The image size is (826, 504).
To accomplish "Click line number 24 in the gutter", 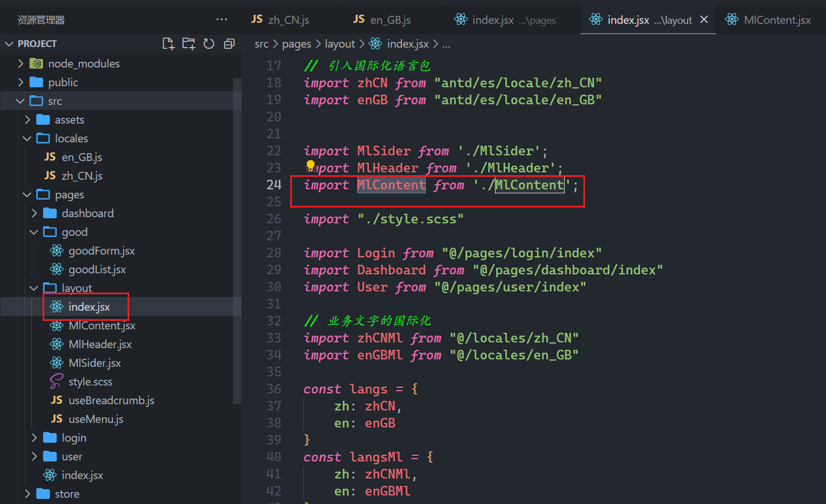I will pos(274,185).
